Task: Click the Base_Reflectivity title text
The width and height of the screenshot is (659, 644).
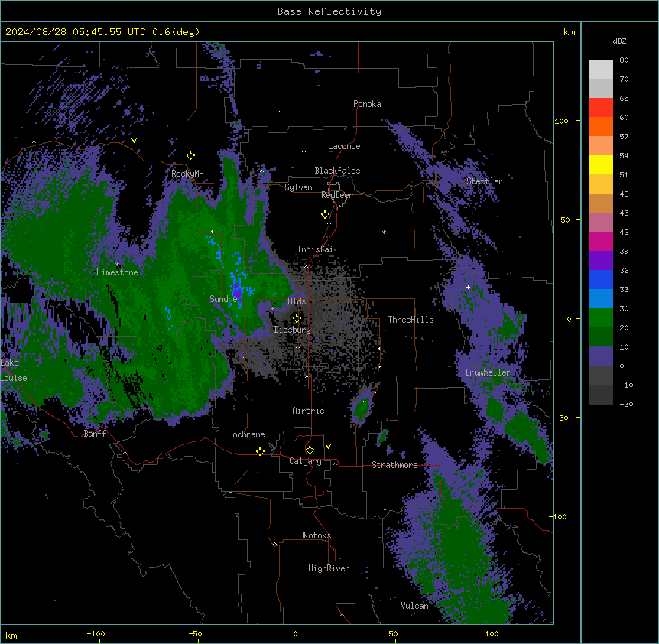Action: click(329, 11)
